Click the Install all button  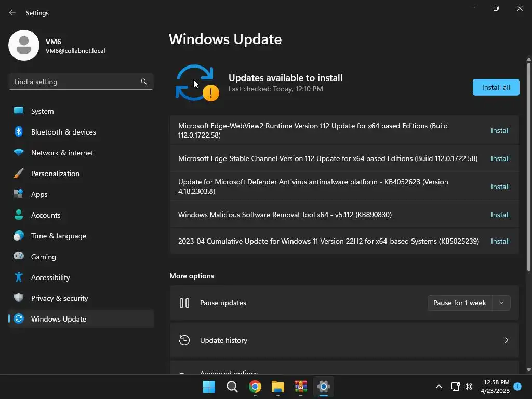(496, 87)
